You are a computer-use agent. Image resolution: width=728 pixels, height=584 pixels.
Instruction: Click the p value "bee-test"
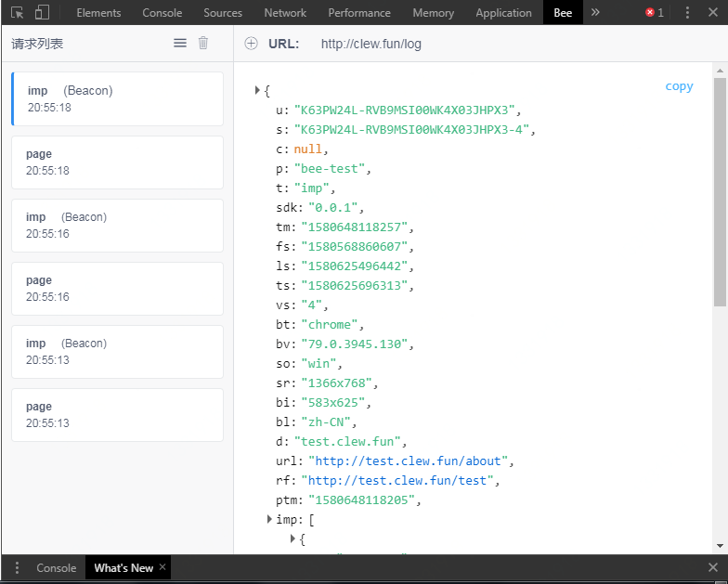[x=330, y=169]
